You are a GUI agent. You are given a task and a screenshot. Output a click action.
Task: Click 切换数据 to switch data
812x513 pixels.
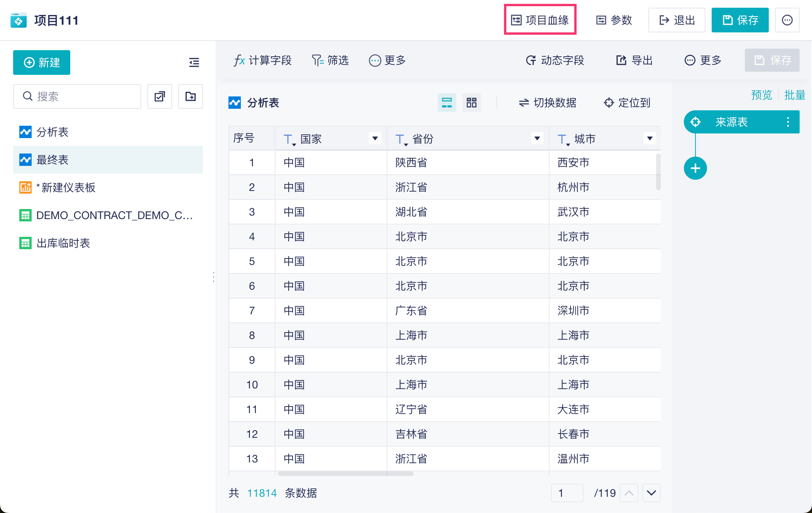point(547,103)
